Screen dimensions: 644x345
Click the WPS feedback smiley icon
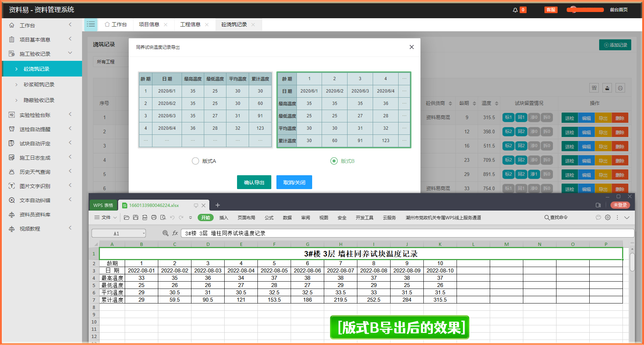(598, 217)
